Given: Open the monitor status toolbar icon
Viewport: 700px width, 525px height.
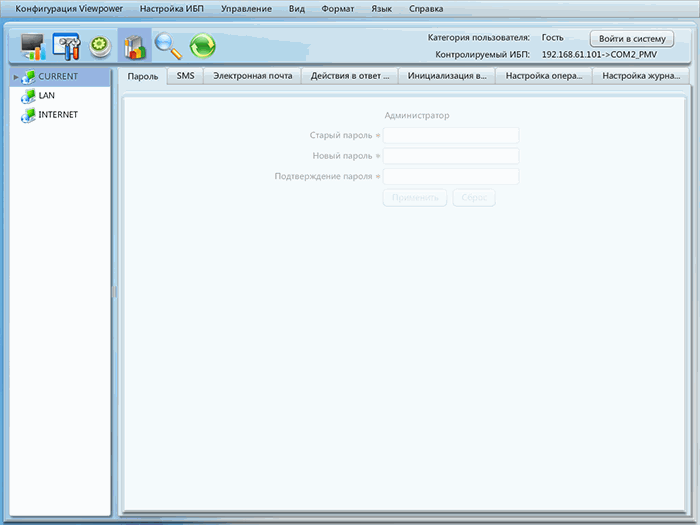Looking at the screenshot, I should pos(33,46).
